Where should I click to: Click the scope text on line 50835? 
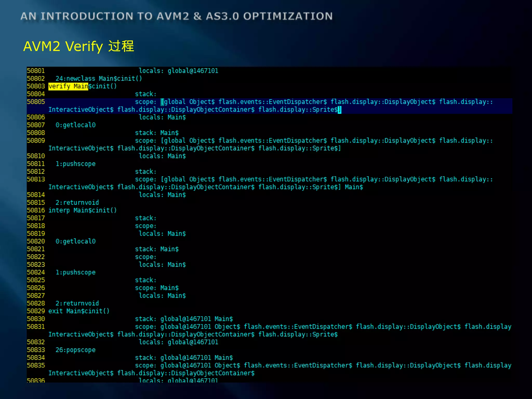(280, 369)
